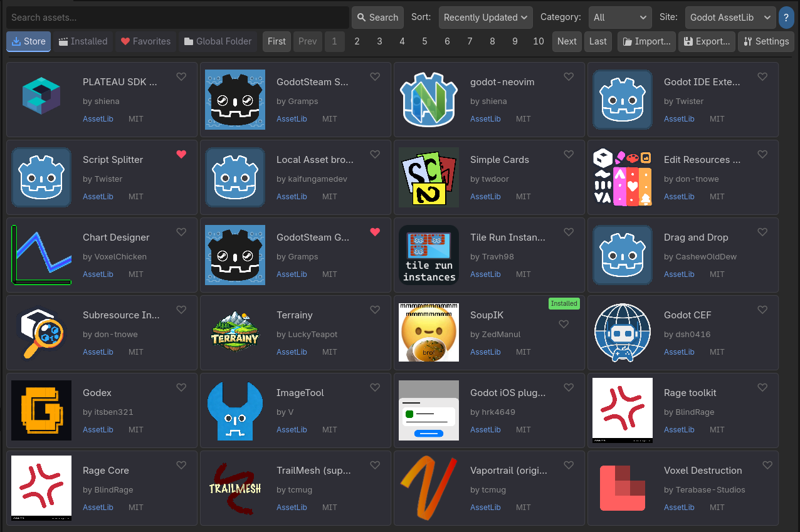Switch to the Store tab
The height and width of the screenshot is (532, 800).
coord(28,41)
